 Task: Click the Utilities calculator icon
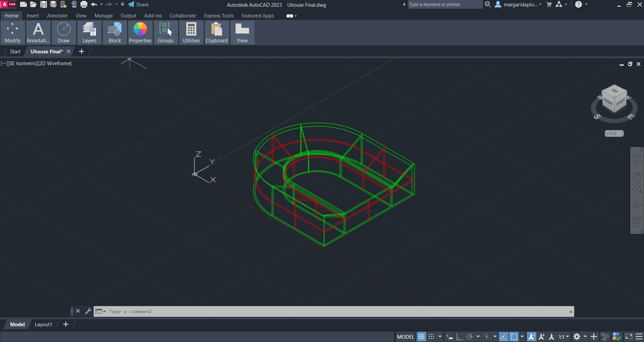point(191,33)
